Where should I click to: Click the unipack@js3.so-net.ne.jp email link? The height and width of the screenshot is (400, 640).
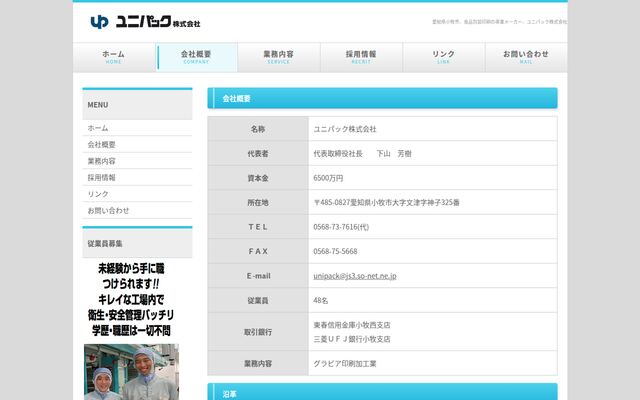pos(355,276)
